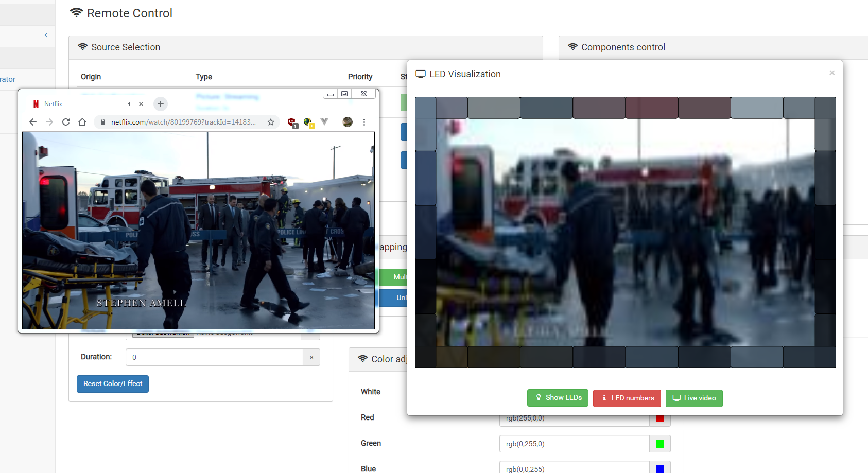Click the Origin column header
Image resolution: width=868 pixels, height=473 pixels.
click(91, 77)
